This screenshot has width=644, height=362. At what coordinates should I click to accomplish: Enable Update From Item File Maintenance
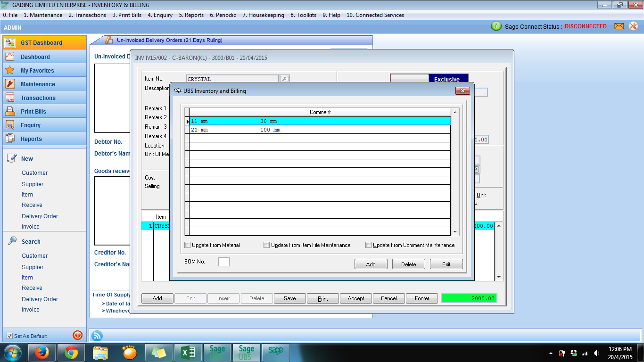coord(266,245)
